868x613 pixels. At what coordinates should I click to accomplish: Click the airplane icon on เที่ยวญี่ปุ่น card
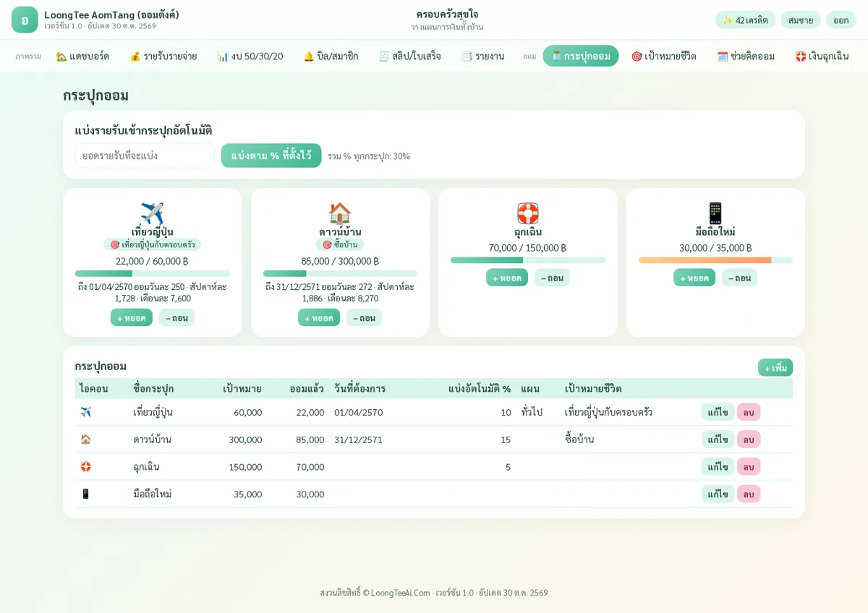[x=153, y=213]
